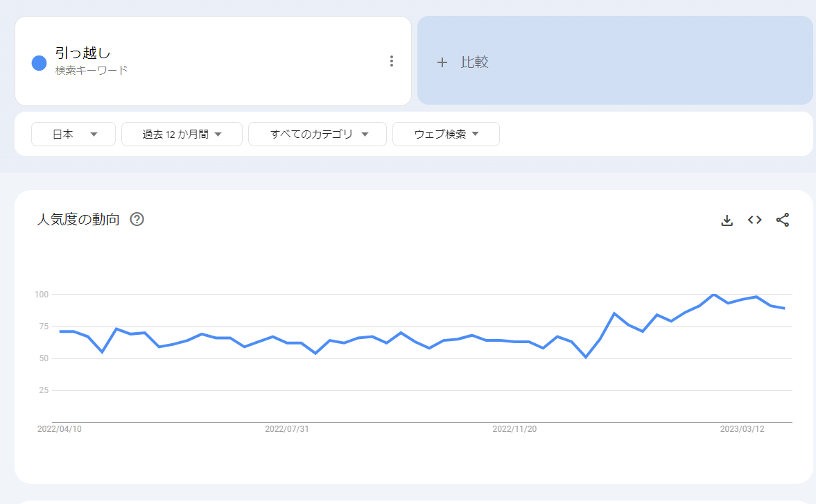Click the 50 value label on the y-axis
This screenshot has width=816, height=504.
click(44, 358)
